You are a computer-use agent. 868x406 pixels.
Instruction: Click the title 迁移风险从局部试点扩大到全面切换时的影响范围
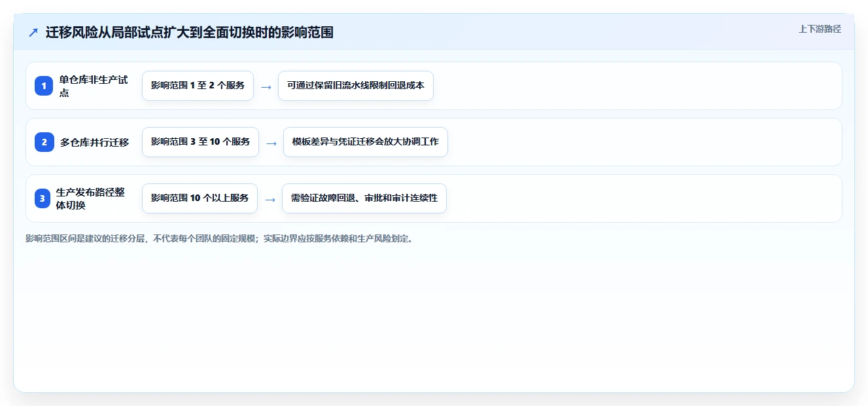coord(190,32)
